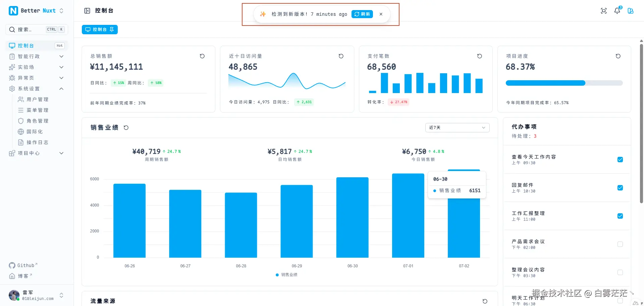Viewport: 644px width, 306px height.
Task: Click the 日同比 15% badge
Action: 119,83
